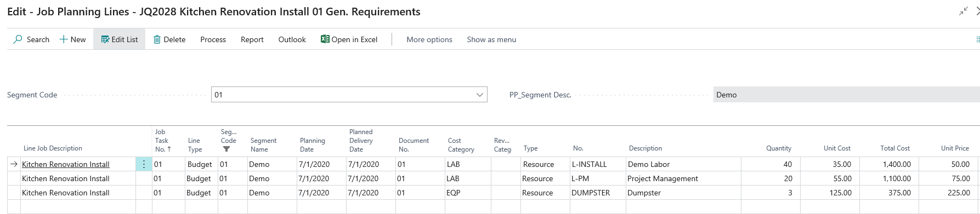Click the Planning Date cell in Dumpster row

click(x=321, y=193)
